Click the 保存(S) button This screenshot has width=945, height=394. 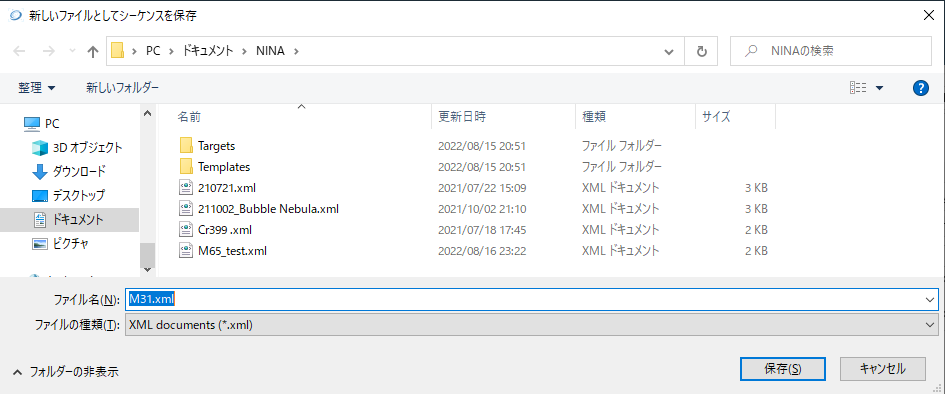coord(782,368)
